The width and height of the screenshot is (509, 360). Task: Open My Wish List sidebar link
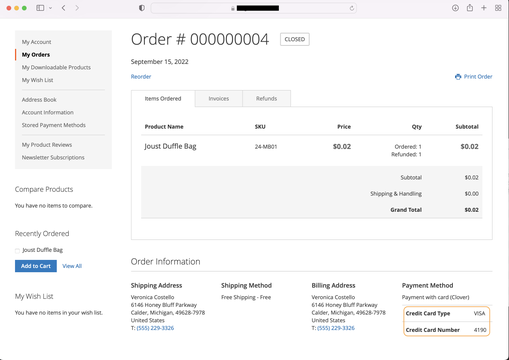pos(38,80)
